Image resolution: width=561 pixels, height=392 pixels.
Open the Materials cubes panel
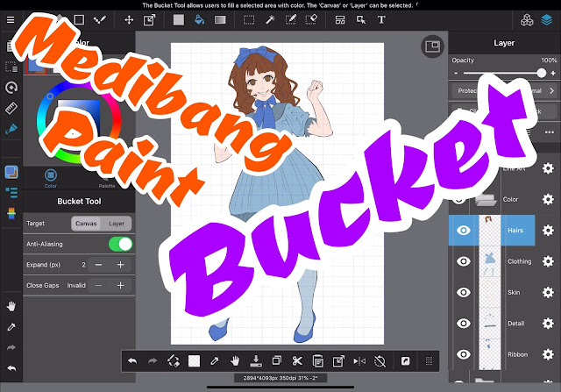click(527, 20)
